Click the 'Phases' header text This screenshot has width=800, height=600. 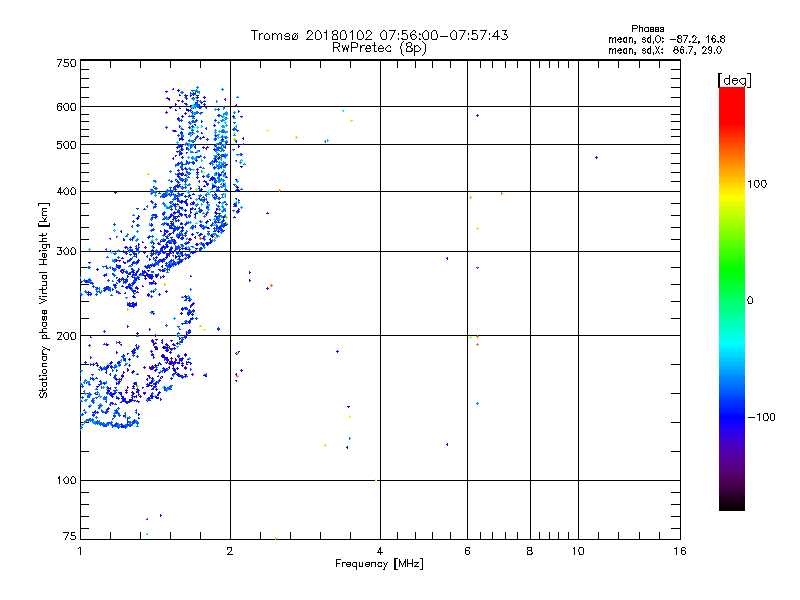click(x=647, y=29)
